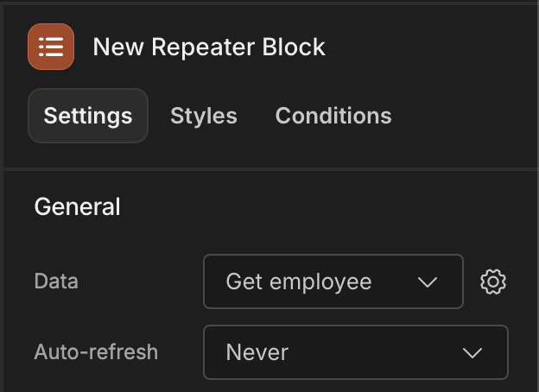
Task: Configure the Get employee query with gear
Action: pos(493,281)
